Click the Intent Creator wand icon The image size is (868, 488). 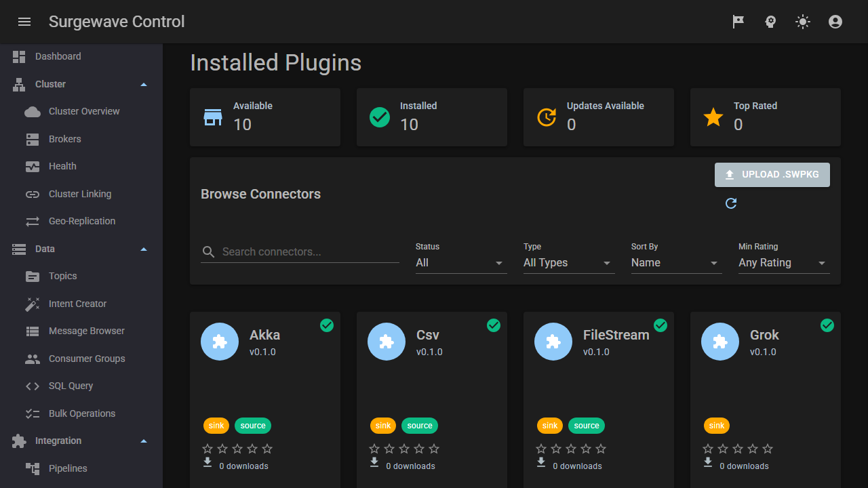click(x=33, y=304)
